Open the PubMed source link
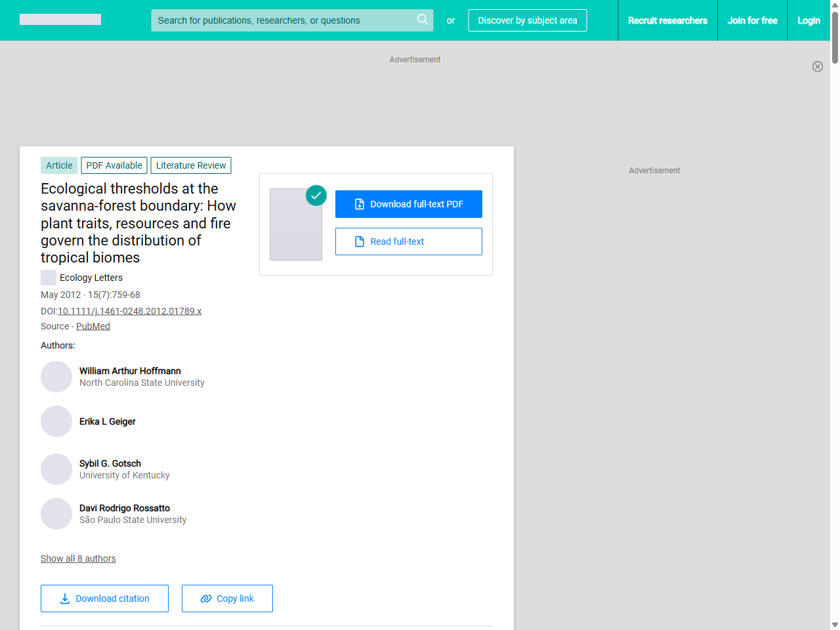This screenshot has width=840, height=630. point(93,326)
